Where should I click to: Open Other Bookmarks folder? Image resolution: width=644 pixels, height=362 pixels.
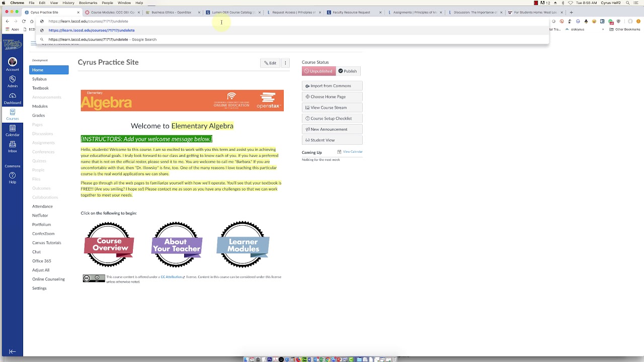[625, 29]
